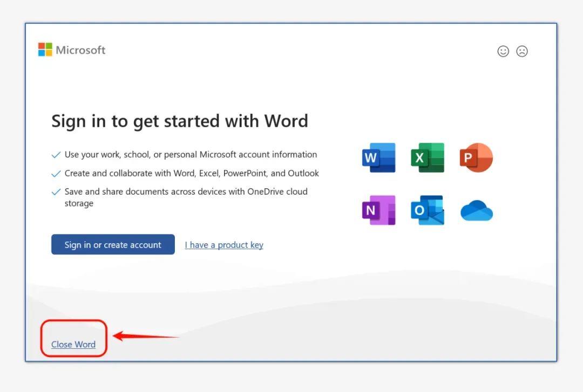Click checkmark beside Create and collaborate line
Screen dimensions: 583x392
click(56, 174)
